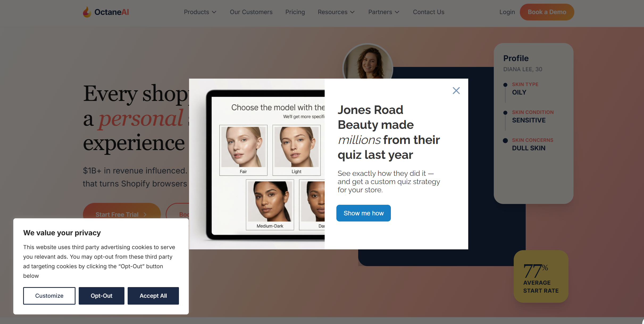
Task: Click the SENSITIVE skin condition value
Action: (x=529, y=120)
